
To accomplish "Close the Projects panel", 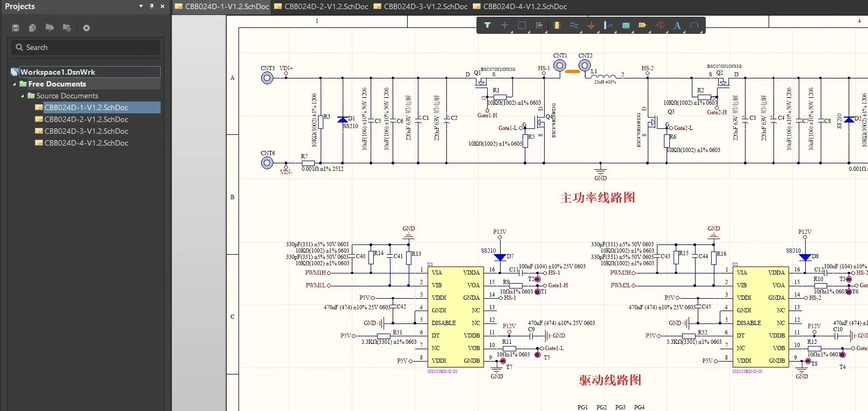I will point(162,6).
